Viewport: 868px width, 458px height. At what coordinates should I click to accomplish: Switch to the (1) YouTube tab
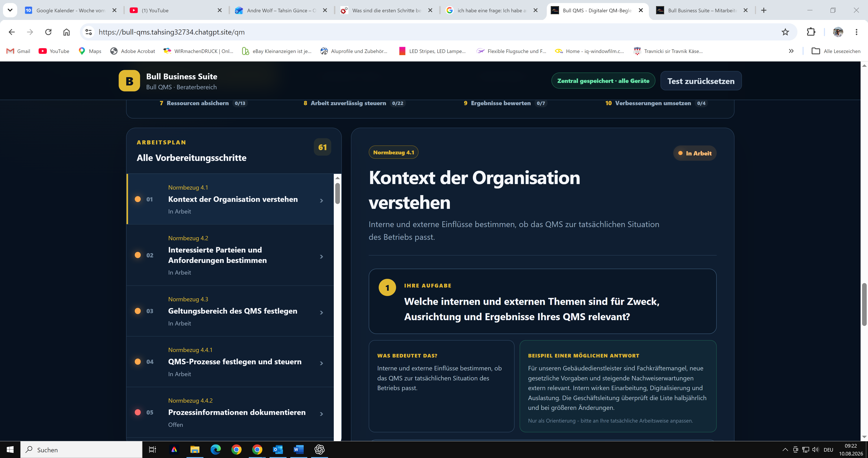(175, 10)
